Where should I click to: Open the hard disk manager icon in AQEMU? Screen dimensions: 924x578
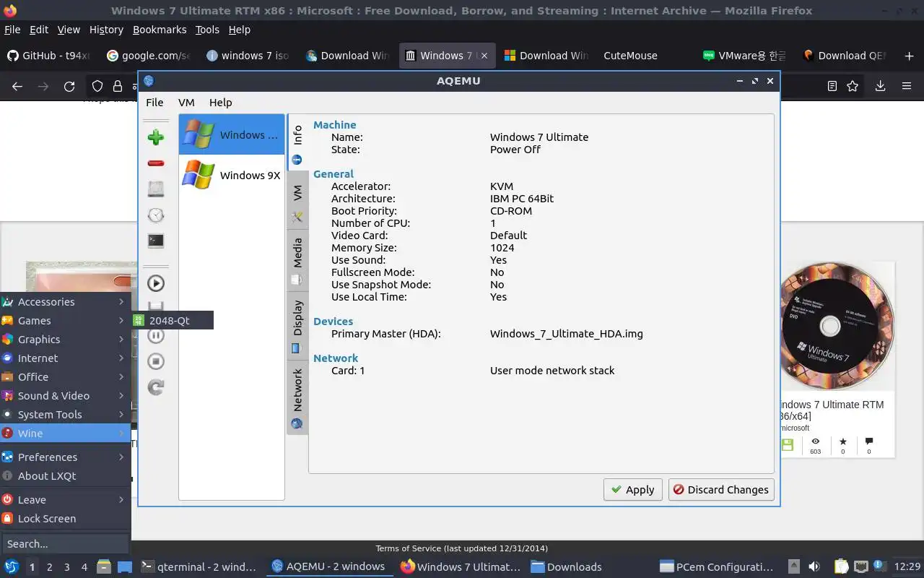pos(155,189)
